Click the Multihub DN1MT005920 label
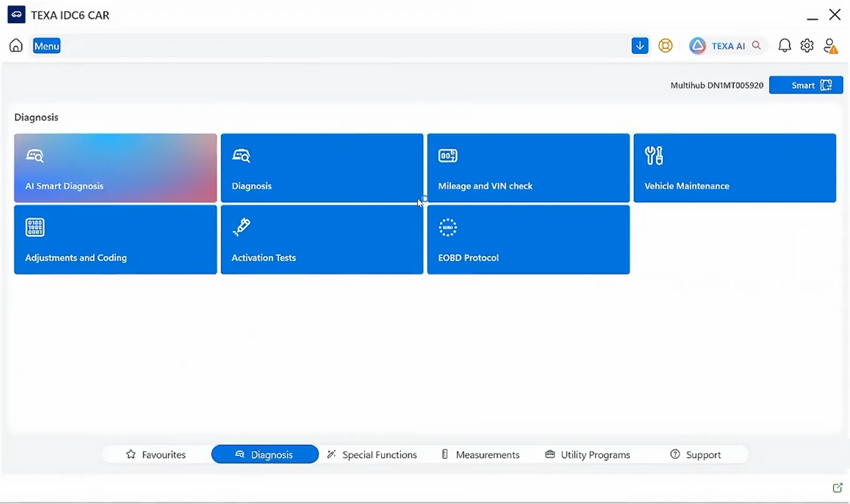Image resolution: width=850 pixels, height=504 pixels. coord(717,85)
